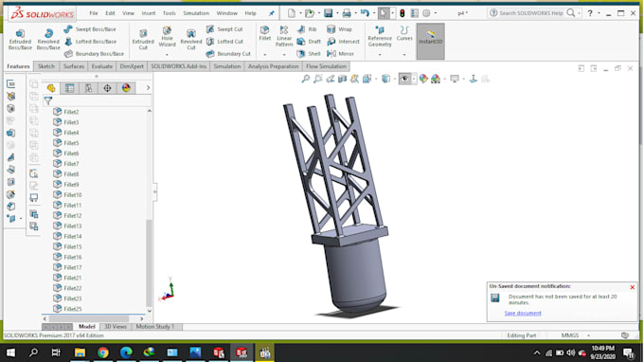
Task: Choose the Swept Boss/Base tool
Action: point(90,29)
